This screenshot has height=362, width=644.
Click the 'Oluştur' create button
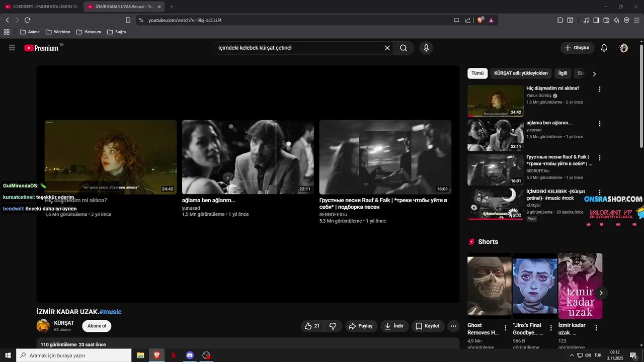point(578,48)
